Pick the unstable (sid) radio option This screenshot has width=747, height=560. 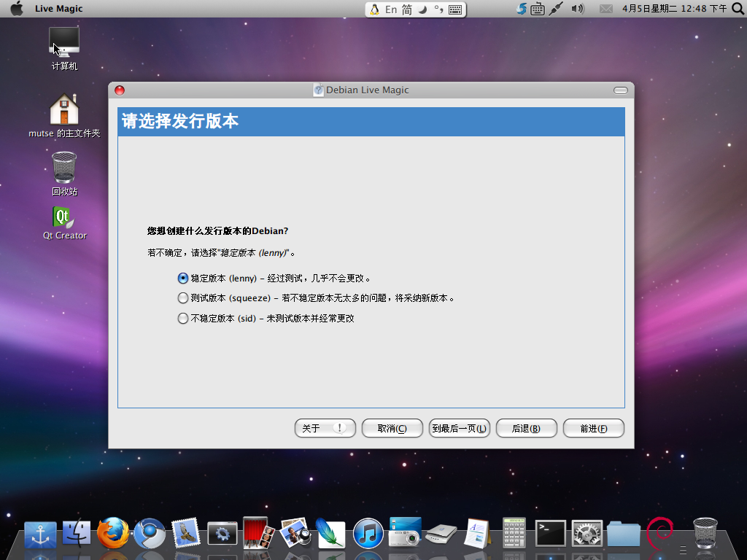[183, 318]
